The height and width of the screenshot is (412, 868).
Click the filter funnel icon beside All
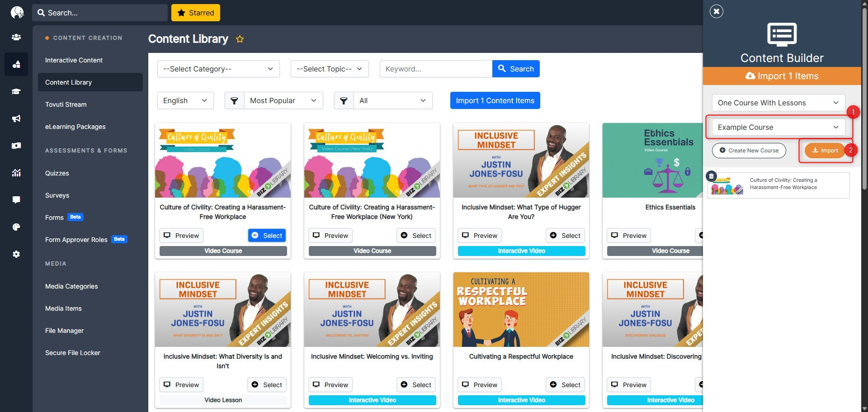click(344, 100)
